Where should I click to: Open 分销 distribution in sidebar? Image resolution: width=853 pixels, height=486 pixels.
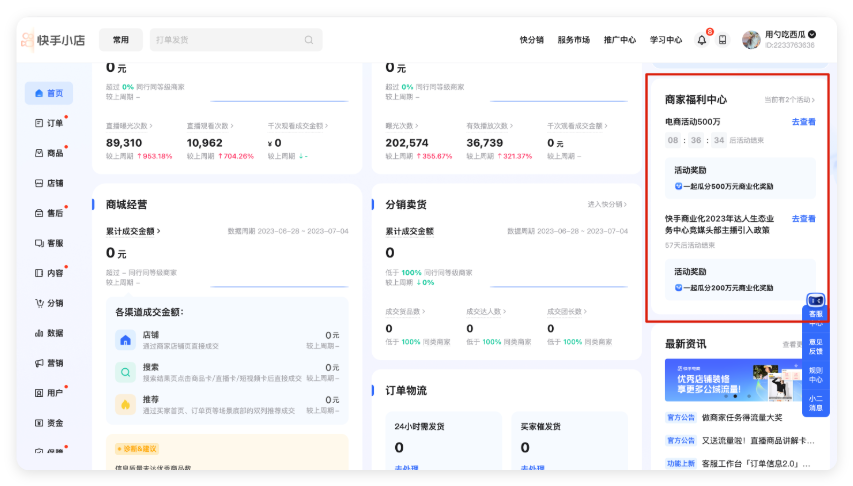point(49,303)
